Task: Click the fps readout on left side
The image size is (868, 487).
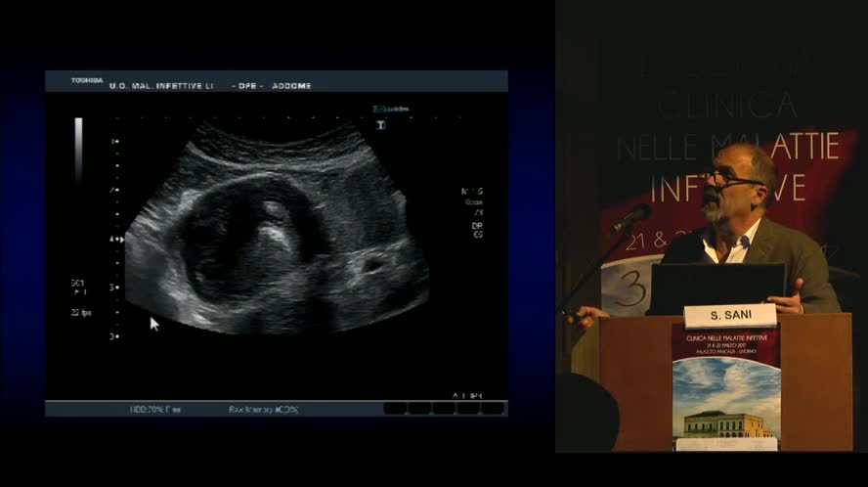Action: (x=78, y=311)
